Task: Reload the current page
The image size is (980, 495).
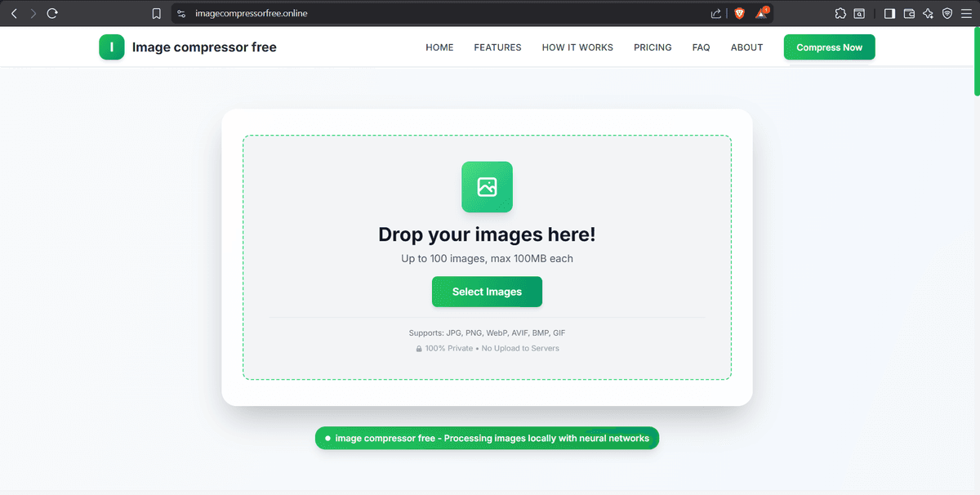Action: point(51,13)
